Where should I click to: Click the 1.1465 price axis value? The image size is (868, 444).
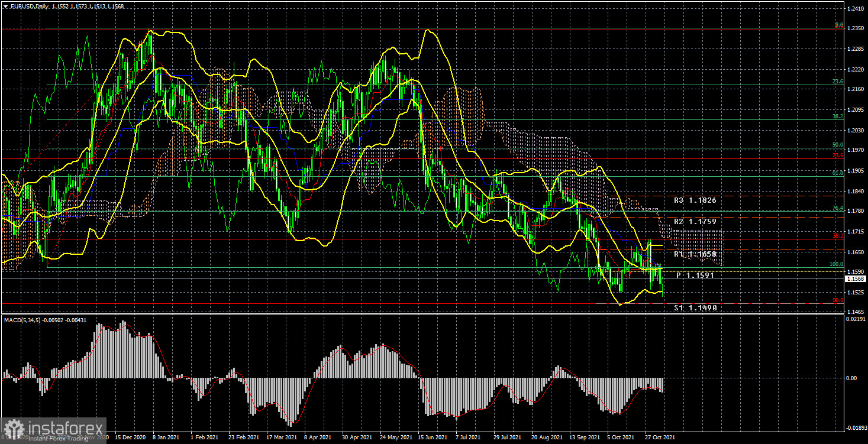855,311
